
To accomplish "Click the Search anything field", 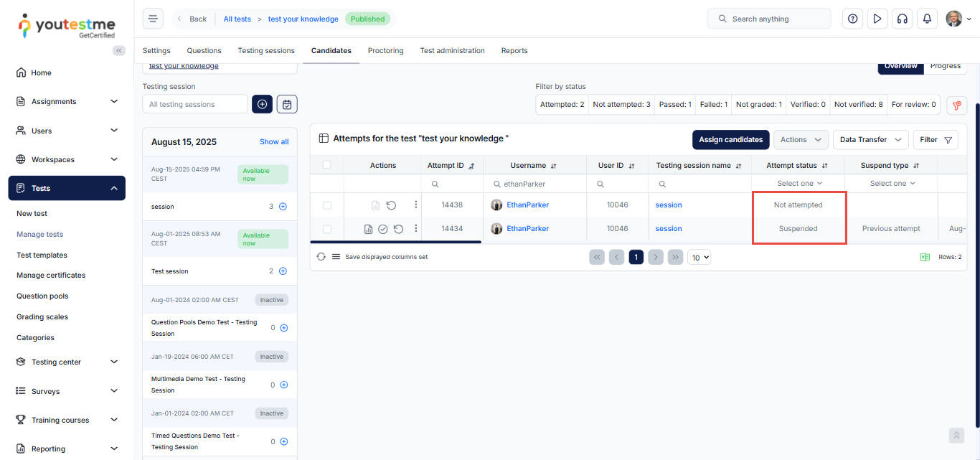I will click(768, 19).
